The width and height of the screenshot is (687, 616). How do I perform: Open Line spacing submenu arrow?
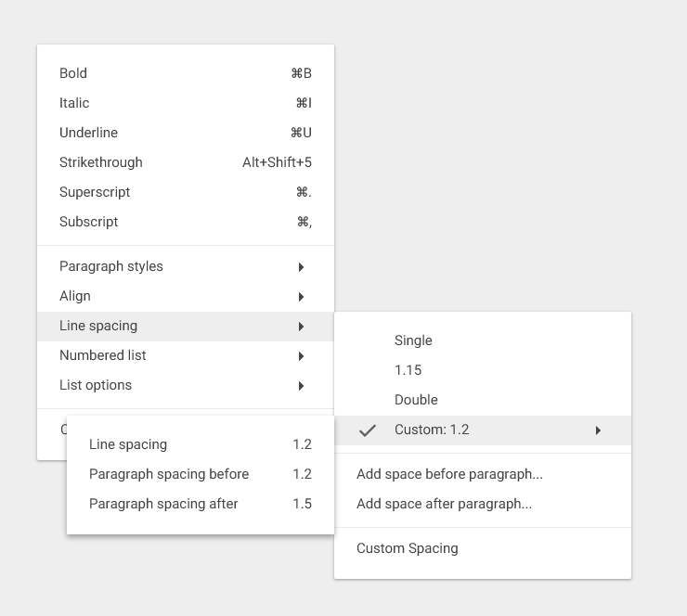[301, 327]
